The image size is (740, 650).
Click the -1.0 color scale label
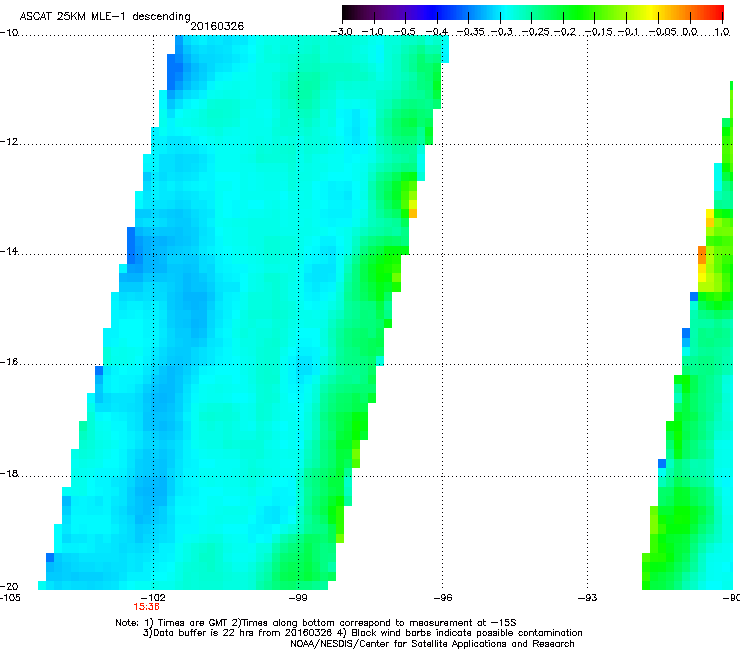[373, 32]
